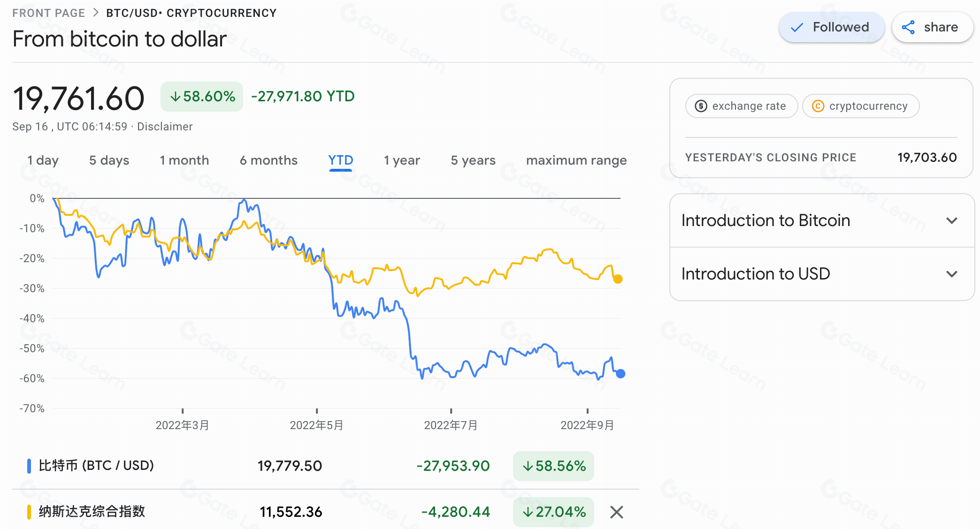The image size is (980, 529).
Task: Expand Introduction to USD section
Action: click(822, 274)
